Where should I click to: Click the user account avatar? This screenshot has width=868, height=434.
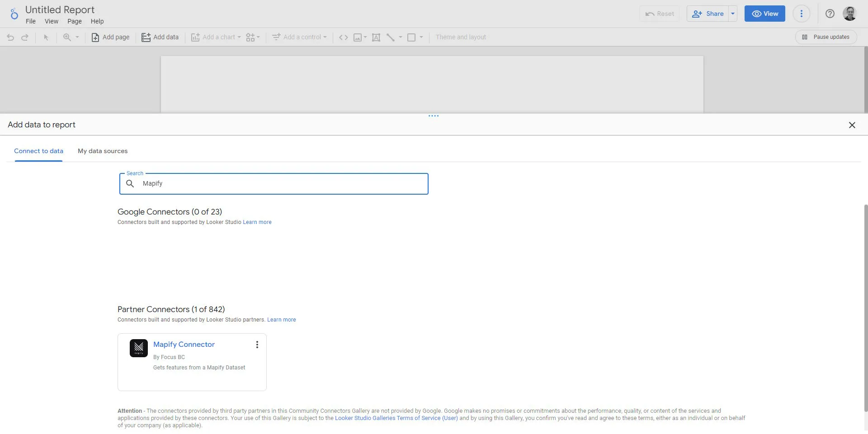pyautogui.click(x=849, y=14)
